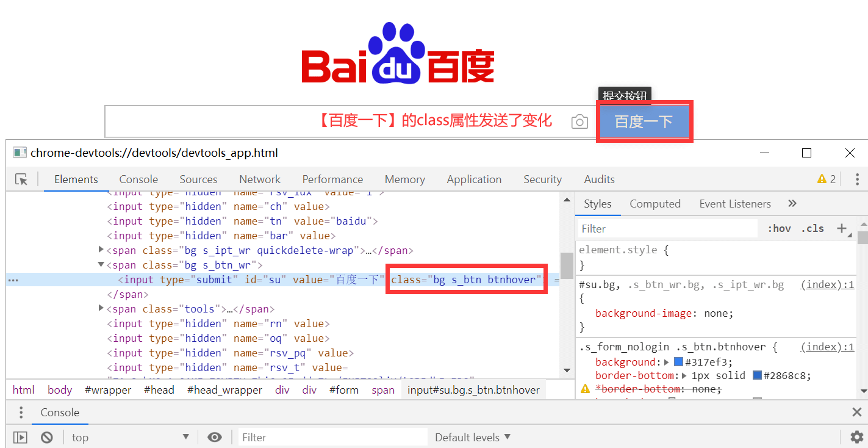Switch to the Computed sidebar tab
Screen dimensions: 868x448
coord(655,204)
